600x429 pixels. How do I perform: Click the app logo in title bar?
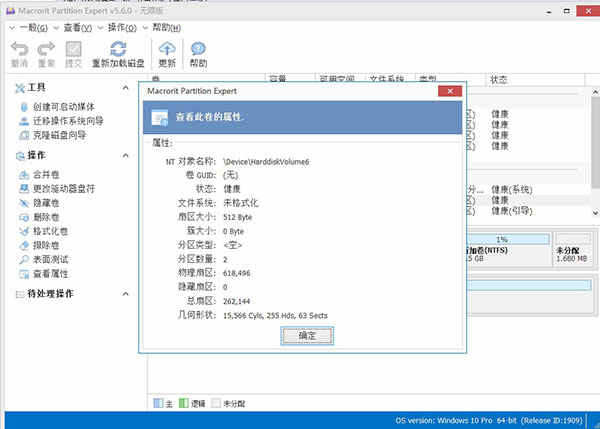pos(11,11)
